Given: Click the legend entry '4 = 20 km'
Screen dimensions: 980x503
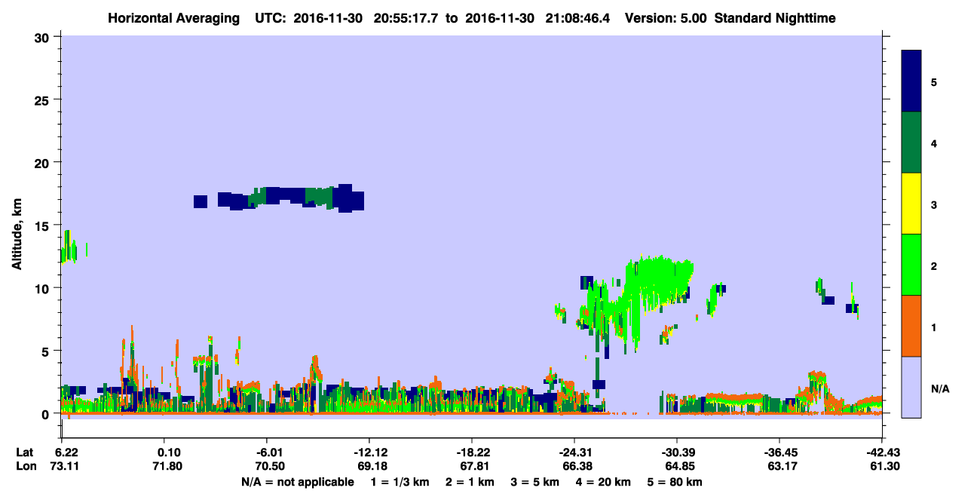Looking at the screenshot, I should (605, 482).
